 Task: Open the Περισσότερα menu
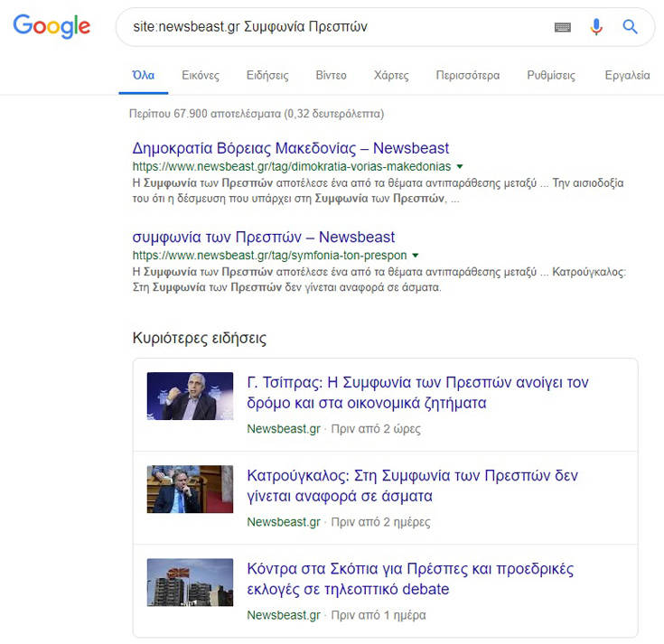click(467, 75)
